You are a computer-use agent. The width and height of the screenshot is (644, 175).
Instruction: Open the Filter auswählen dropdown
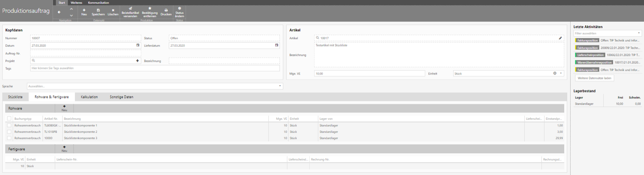pos(607,33)
